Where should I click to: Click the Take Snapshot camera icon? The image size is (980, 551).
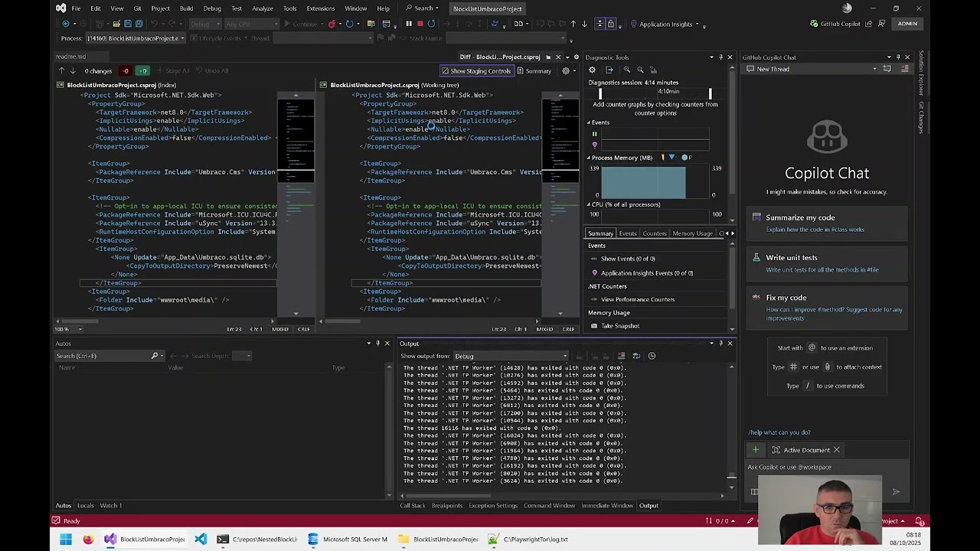594,326
